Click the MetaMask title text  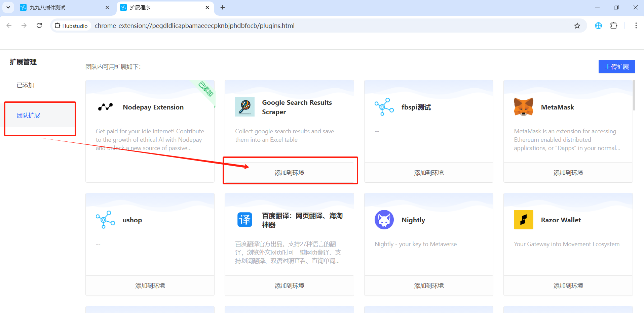(557, 107)
